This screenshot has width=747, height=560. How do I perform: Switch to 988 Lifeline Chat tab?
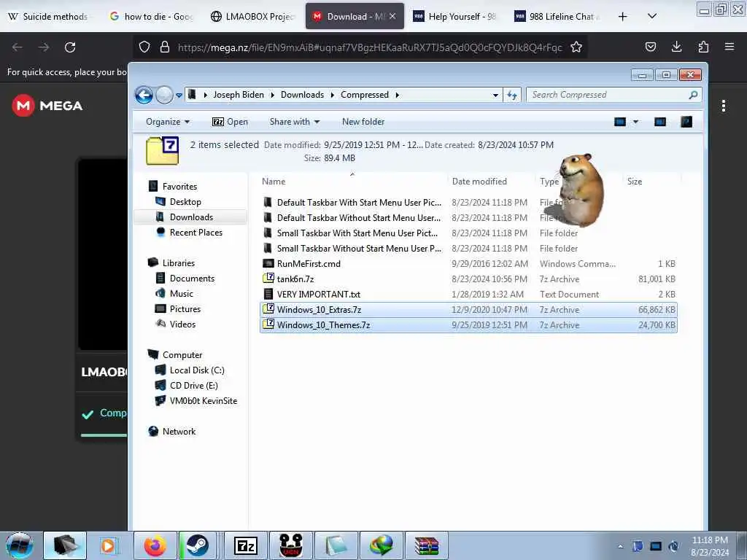[x=557, y=17]
